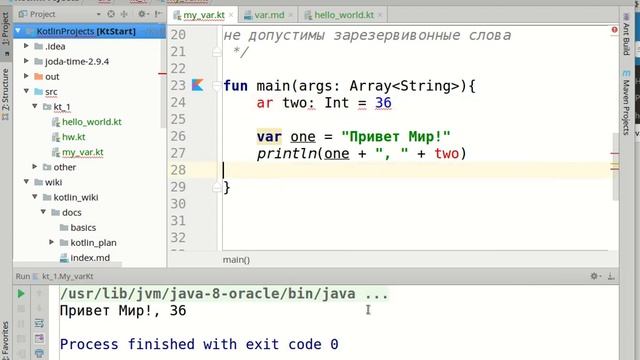Click the fold marker at line 21
640x360 pixels.
[x=217, y=52]
